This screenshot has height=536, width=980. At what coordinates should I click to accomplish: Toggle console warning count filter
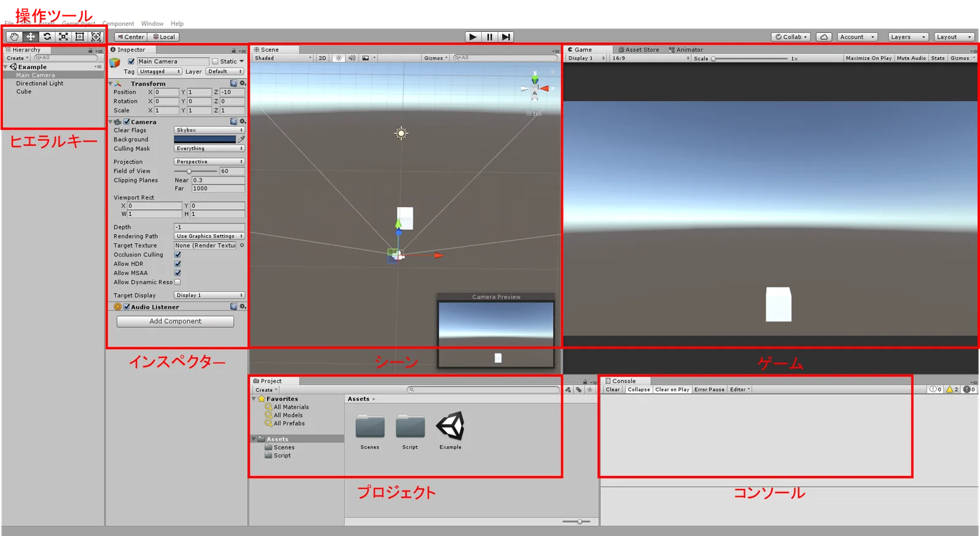[952, 390]
